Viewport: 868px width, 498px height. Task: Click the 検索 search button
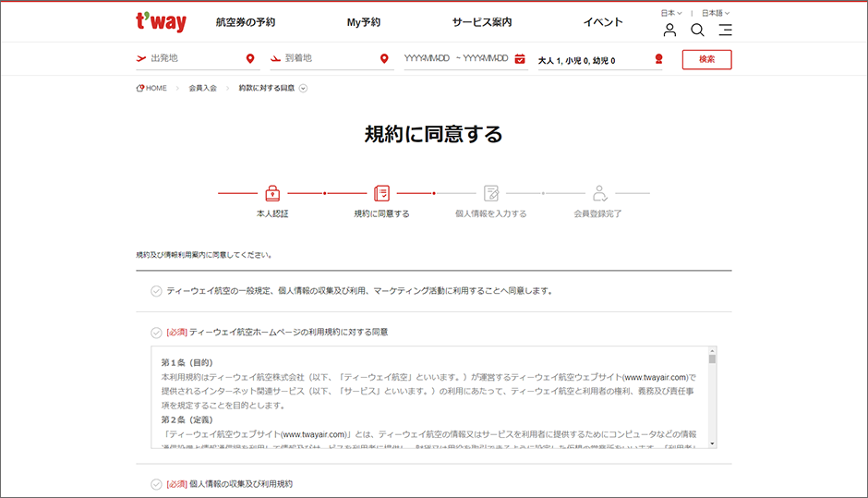(x=706, y=59)
